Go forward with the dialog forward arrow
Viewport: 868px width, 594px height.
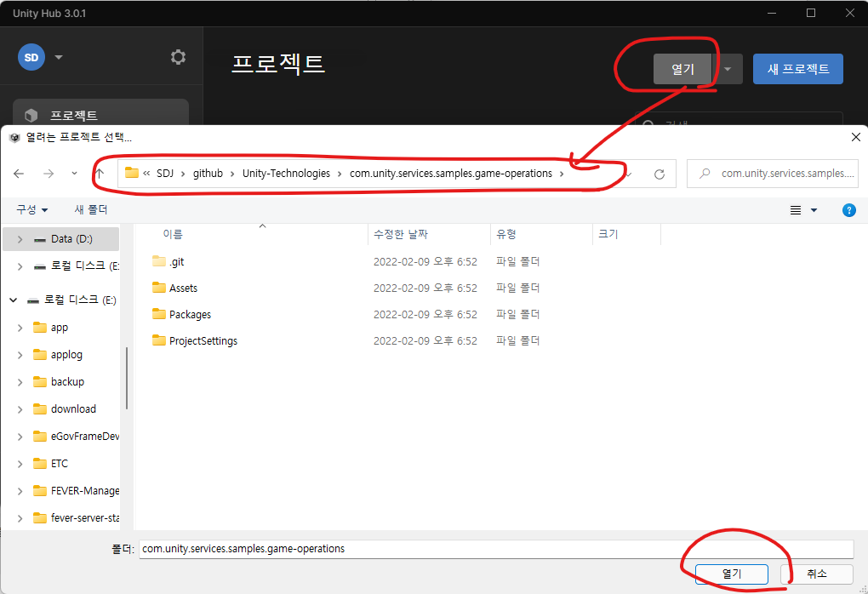tap(49, 174)
